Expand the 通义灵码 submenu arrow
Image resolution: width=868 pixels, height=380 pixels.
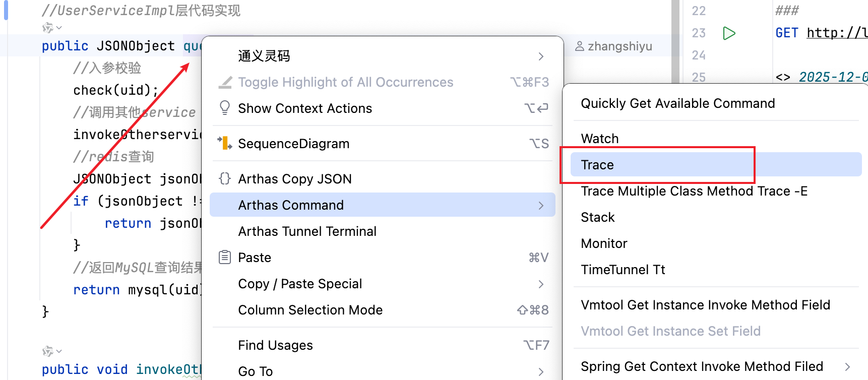[x=541, y=56]
